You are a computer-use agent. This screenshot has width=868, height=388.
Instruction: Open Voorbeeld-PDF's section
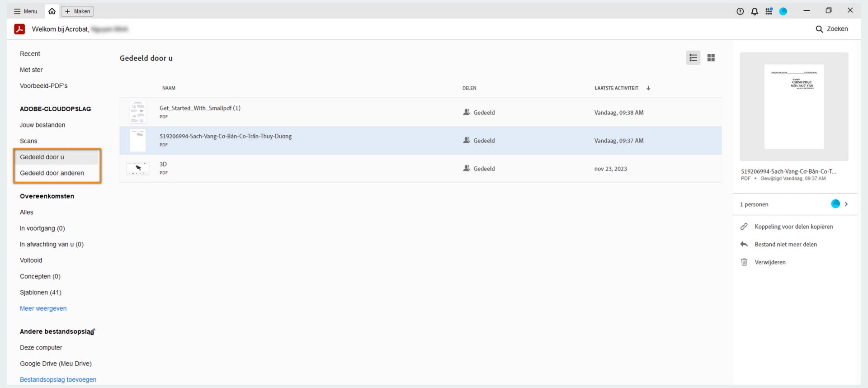tap(43, 86)
